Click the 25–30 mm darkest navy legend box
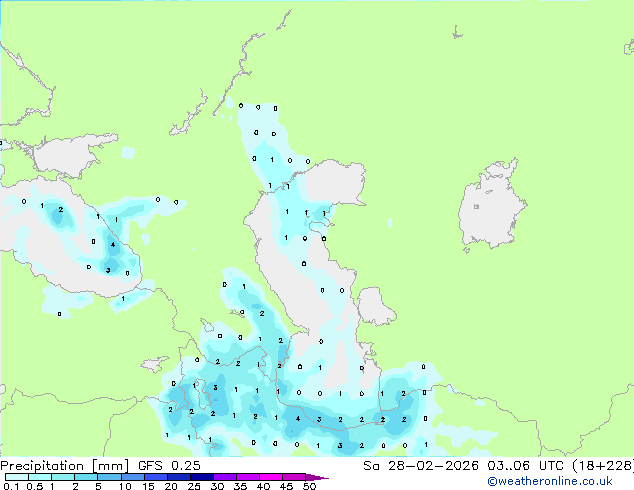This screenshot has height=490, width=634. coord(201,477)
